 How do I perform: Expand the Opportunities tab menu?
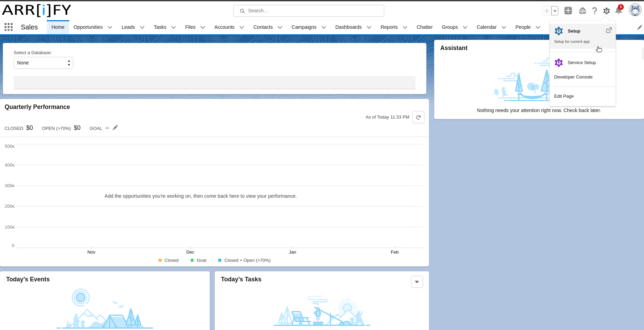click(x=110, y=27)
